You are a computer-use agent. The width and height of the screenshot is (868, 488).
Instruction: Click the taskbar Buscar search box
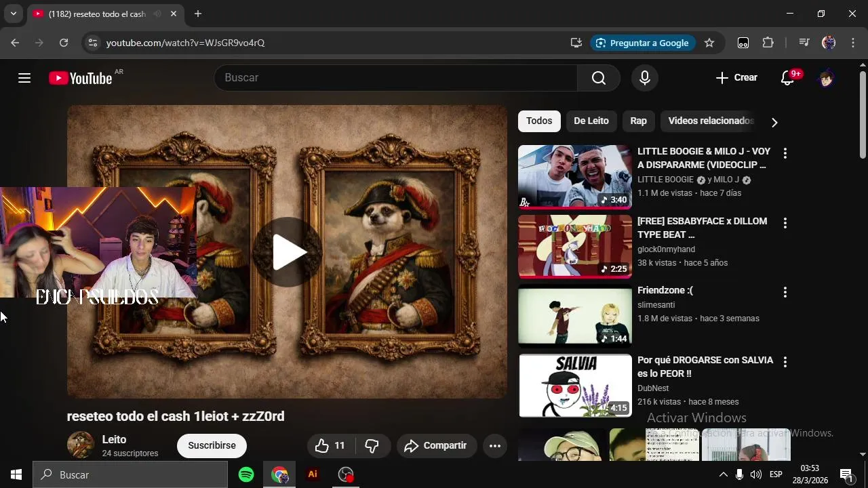point(130,474)
